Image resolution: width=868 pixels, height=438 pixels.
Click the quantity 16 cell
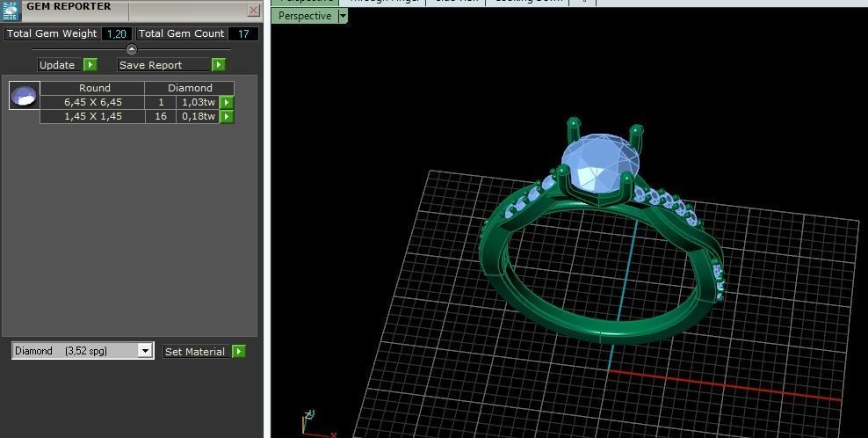(x=161, y=116)
